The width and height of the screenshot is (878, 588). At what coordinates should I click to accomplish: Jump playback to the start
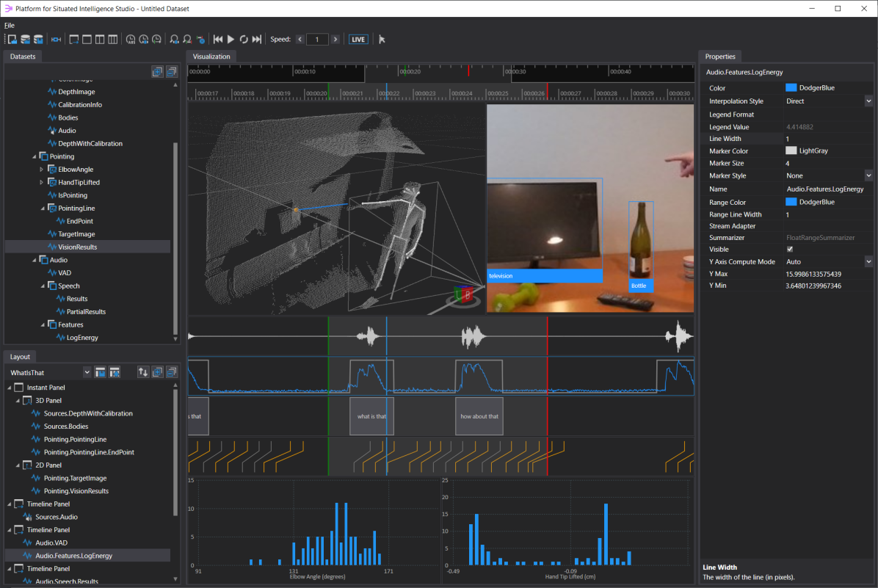point(218,39)
